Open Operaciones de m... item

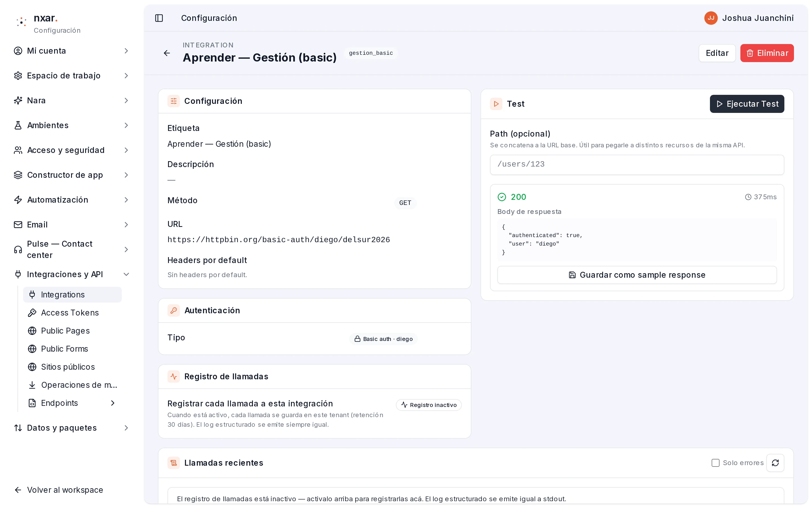72,385
